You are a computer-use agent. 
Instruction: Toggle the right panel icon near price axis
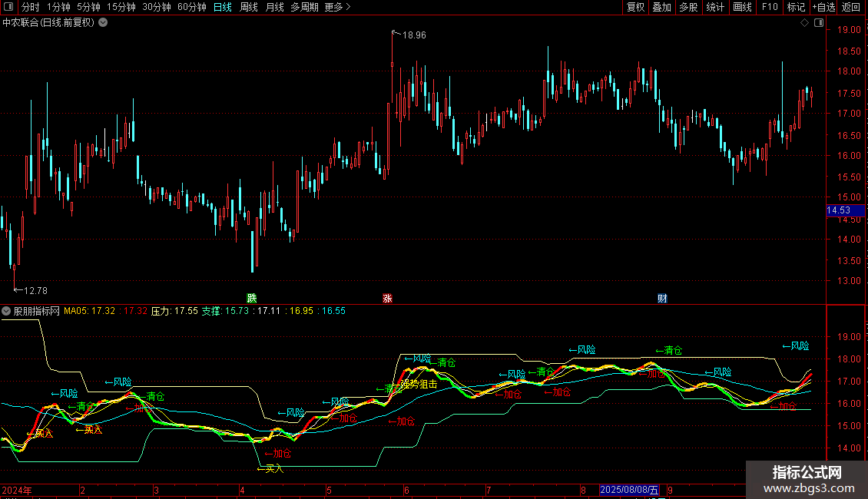click(817, 23)
